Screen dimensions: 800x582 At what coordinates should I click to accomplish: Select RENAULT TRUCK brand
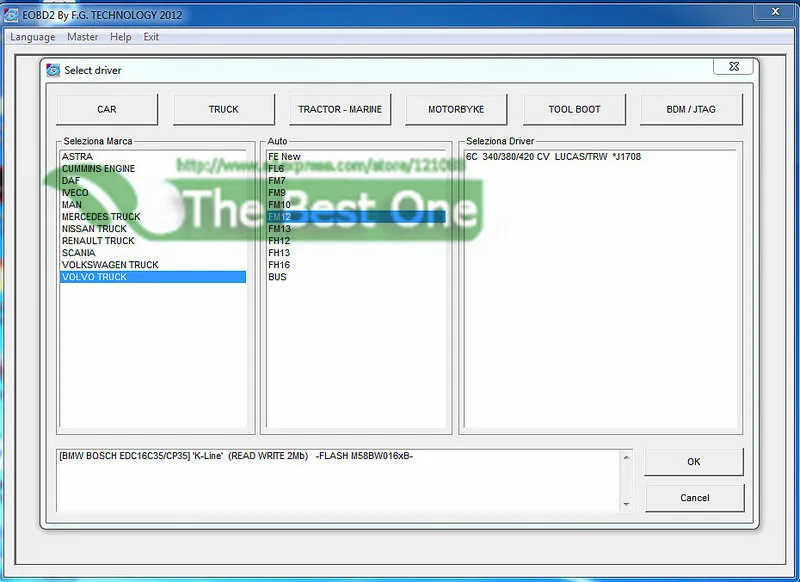[x=153, y=241]
